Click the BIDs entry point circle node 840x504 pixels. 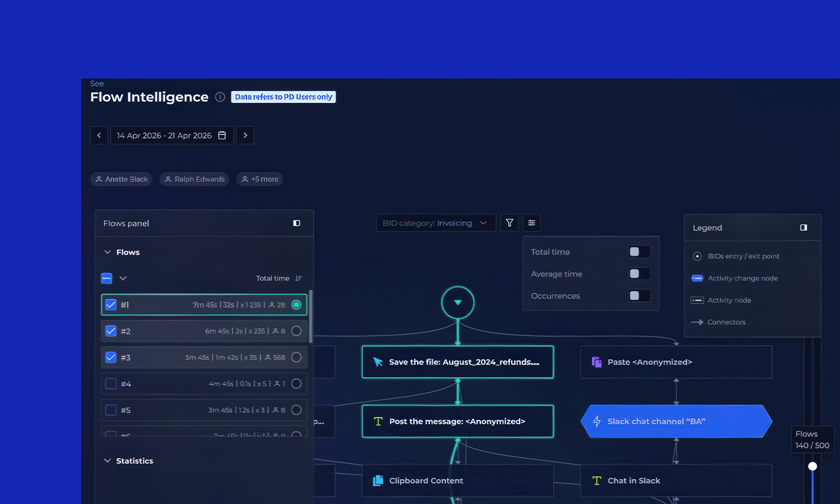click(x=458, y=302)
